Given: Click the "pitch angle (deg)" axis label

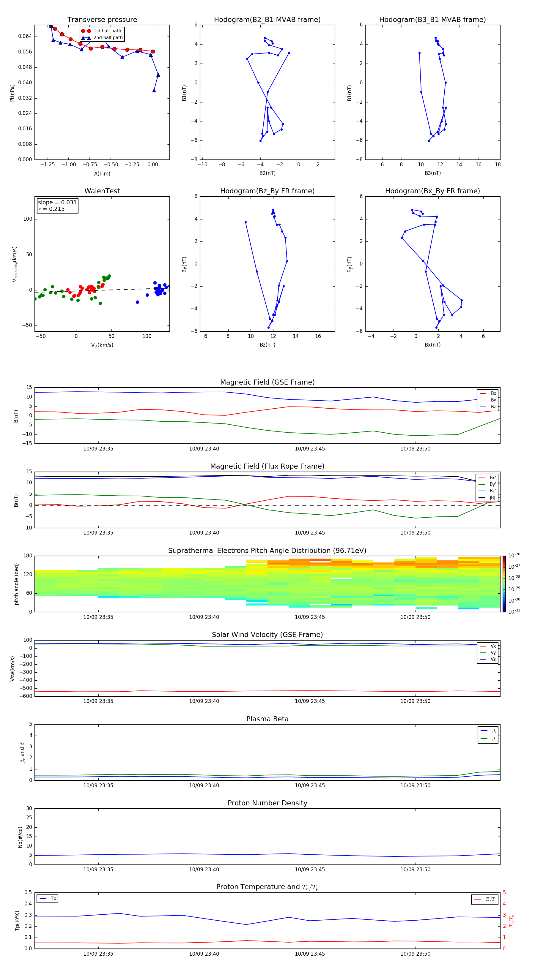Looking at the screenshot, I should 16,584.
